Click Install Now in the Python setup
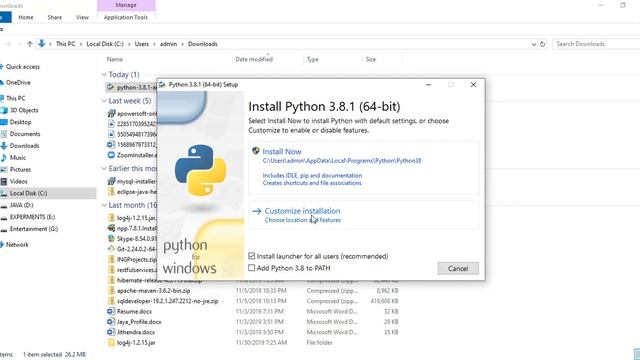This screenshot has height=360, width=640. 282,151
